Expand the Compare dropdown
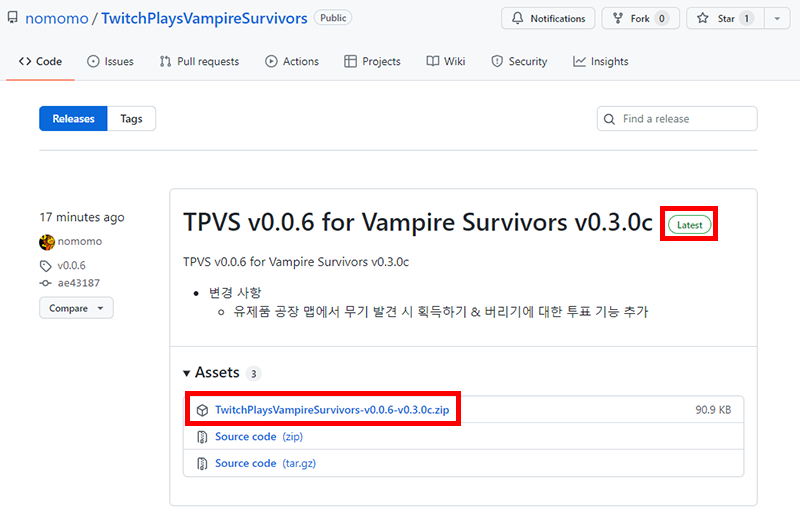800x514 pixels. pyautogui.click(x=76, y=308)
